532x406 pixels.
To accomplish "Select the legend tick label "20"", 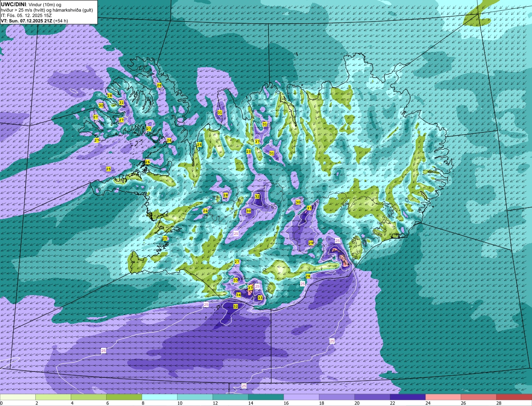I will (x=357, y=403).
